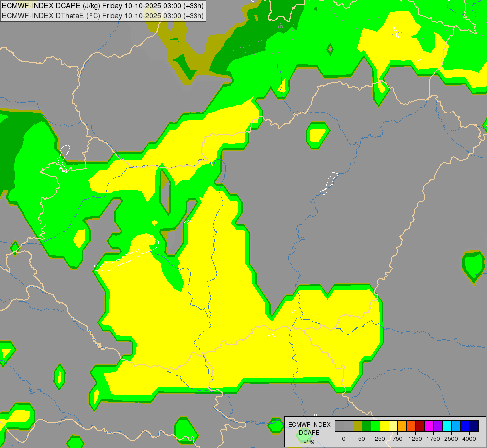Click the light orange legend swatch
This screenshot has height=448, width=487.
[x=402, y=426]
